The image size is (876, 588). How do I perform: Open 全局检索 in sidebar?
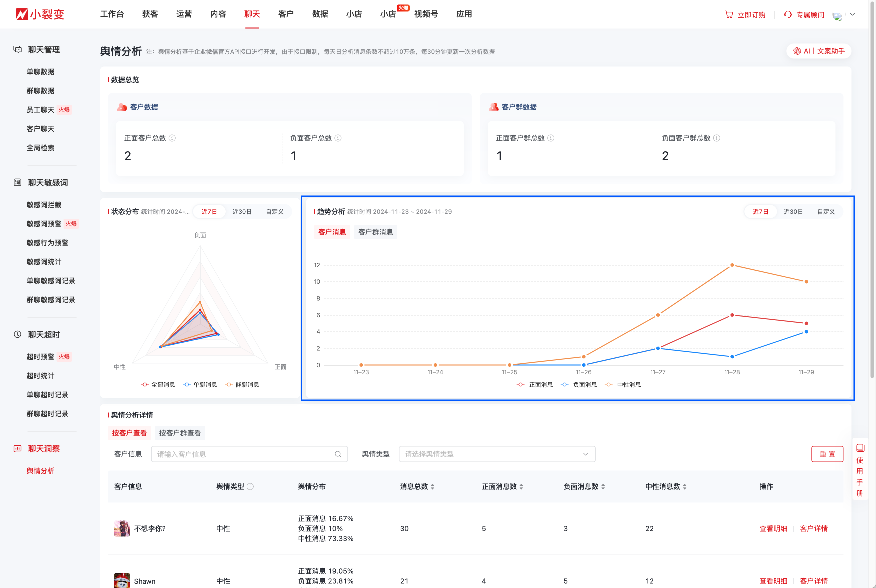(x=41, y=148)
